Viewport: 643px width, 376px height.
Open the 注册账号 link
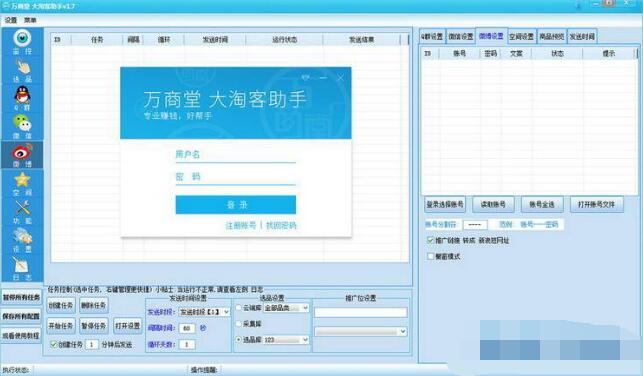[241, 226]
